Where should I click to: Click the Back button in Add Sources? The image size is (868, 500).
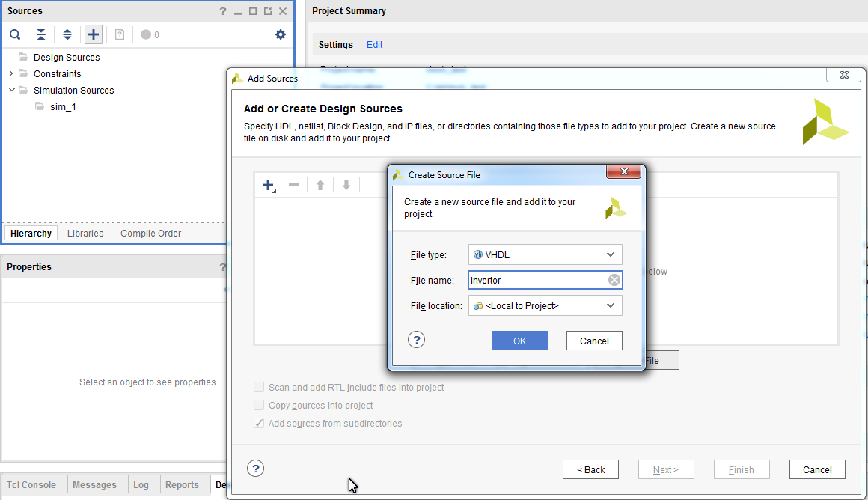tap(590, 469)
